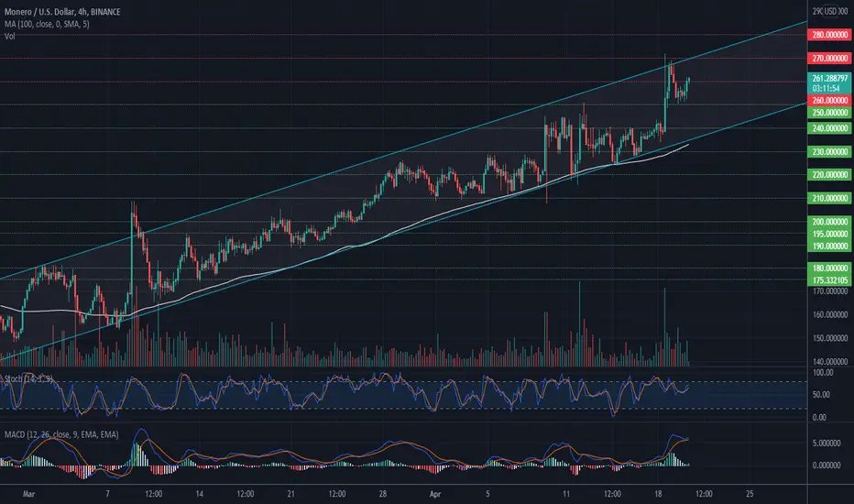Click the 14 date label on time axis
Viewport: 854px width, 504px height.
tap(200, 494)
